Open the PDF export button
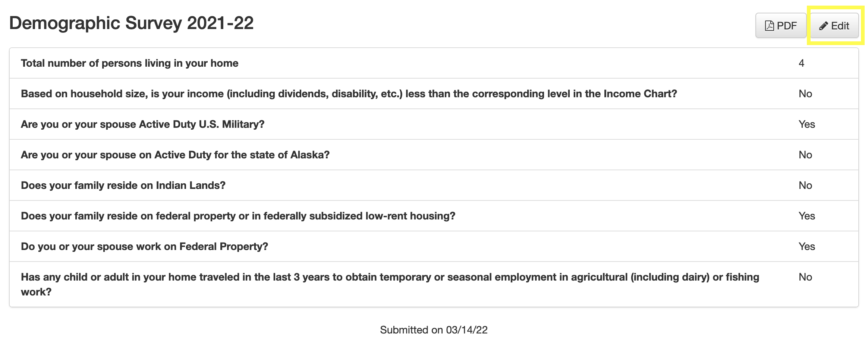The height and width of the screenshot is (348, 868). tap(781, 25)
